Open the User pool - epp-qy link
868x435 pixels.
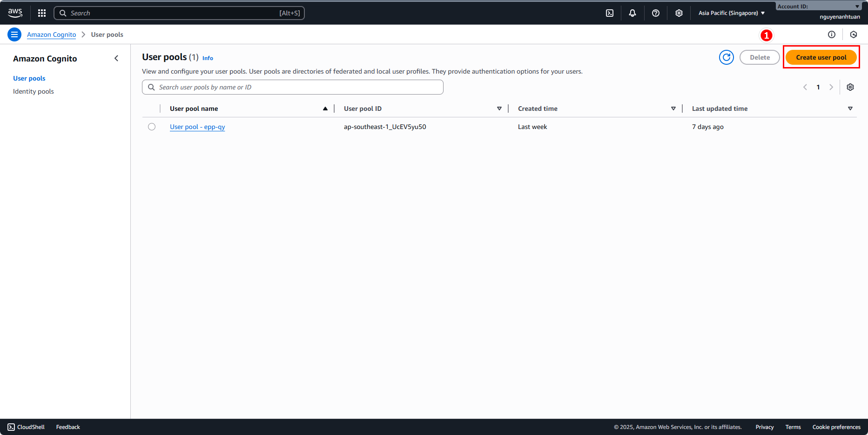[197, 127]
